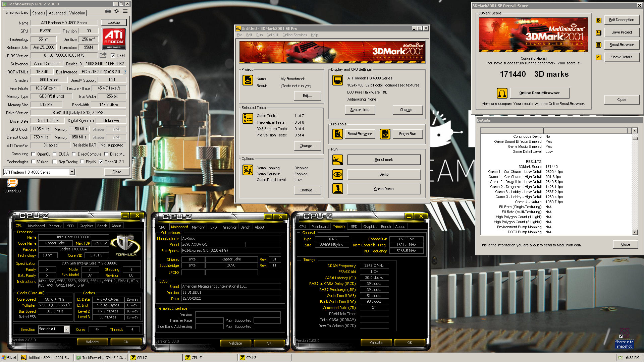Screen dimensions: 644x362
Task: Click the Online ResultBrowser button
Action: coord(539,93)
